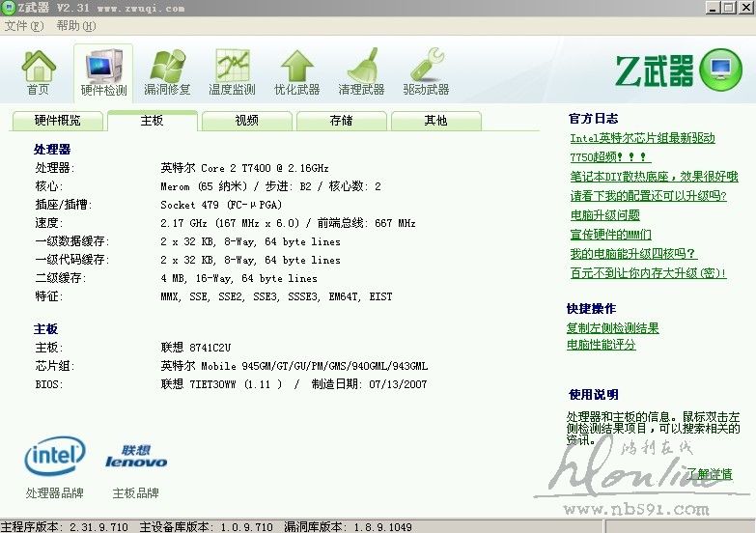This screenshot has width=756, height=533.
Task: Select the 主板 tab
Action: pyautogui.click(x=153, y=121)
